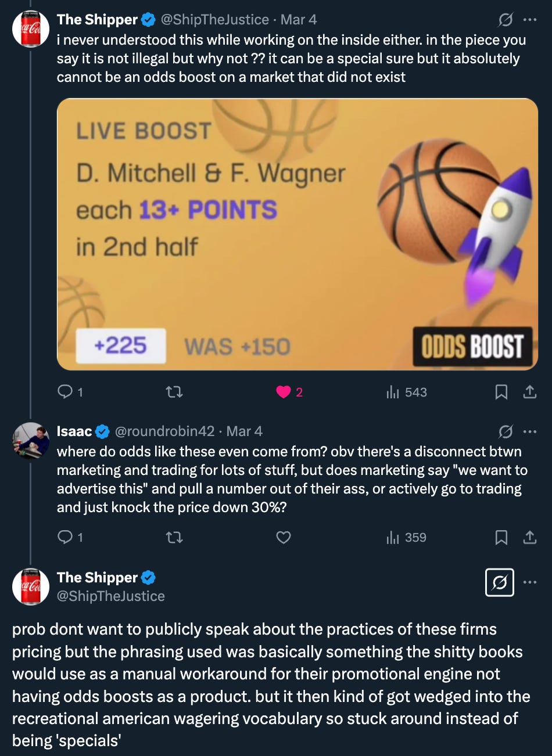The height and width of the screenshot is (756, 552).
Task: Click Isaac's profile avatar
Action: [31, 441]
